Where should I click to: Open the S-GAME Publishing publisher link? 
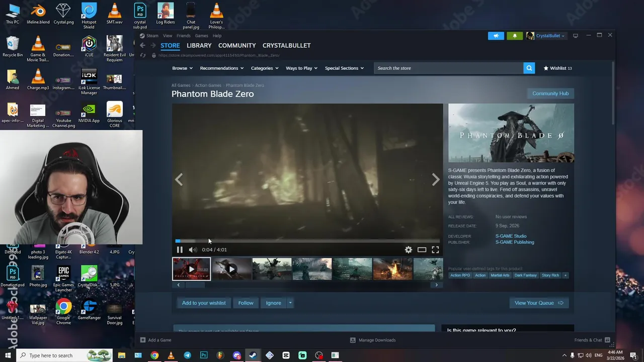click(x=515, y=242)
